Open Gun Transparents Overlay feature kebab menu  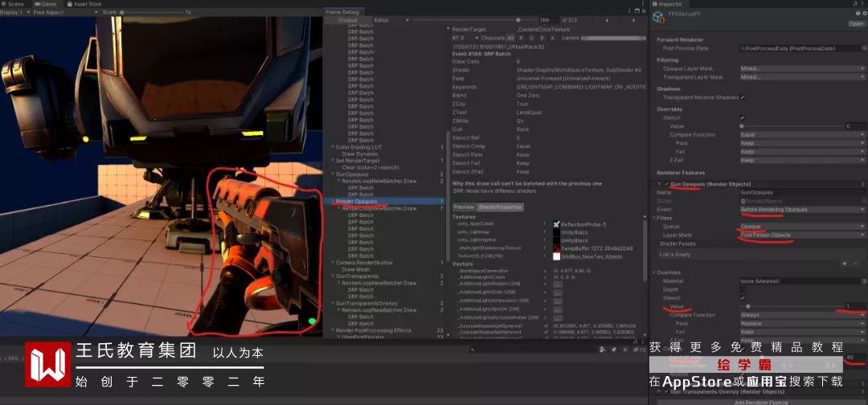pyautogui.click(x=862, y=391)
